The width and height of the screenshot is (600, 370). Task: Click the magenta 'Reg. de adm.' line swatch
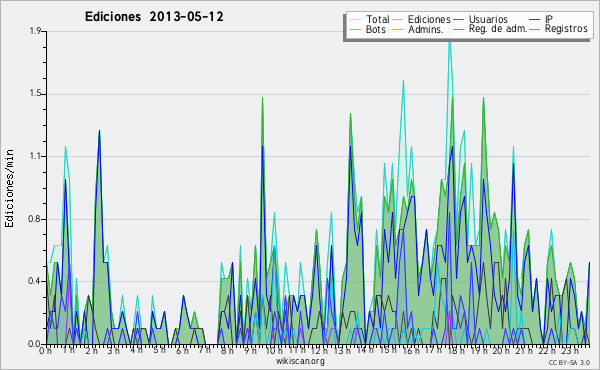click(x=458, y=29)
